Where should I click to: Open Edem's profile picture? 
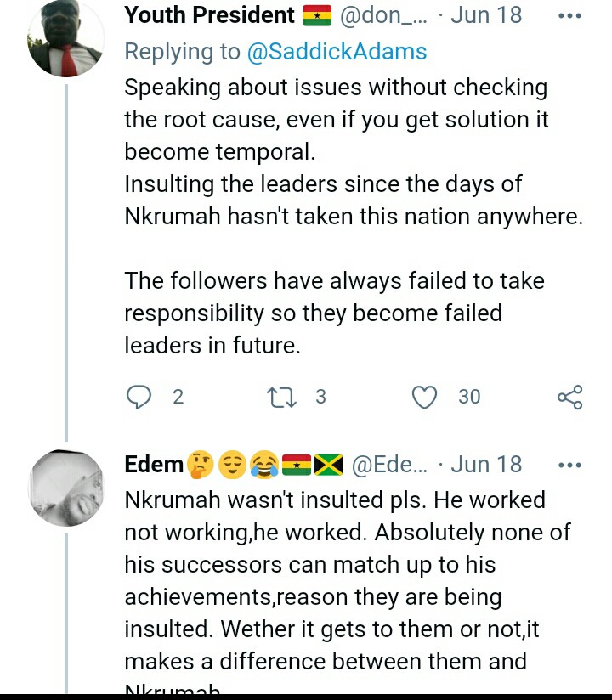click(x=65, y=488)
